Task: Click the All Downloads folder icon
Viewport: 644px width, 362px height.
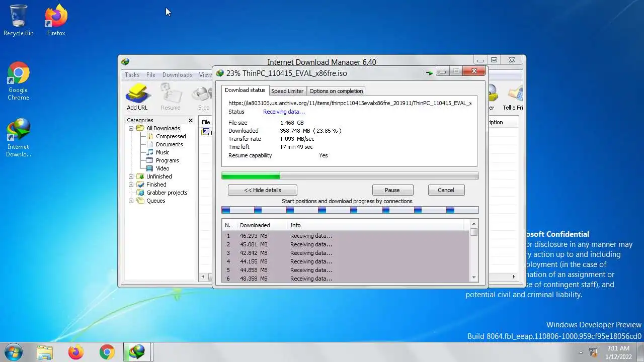Action: click(140, 128)
